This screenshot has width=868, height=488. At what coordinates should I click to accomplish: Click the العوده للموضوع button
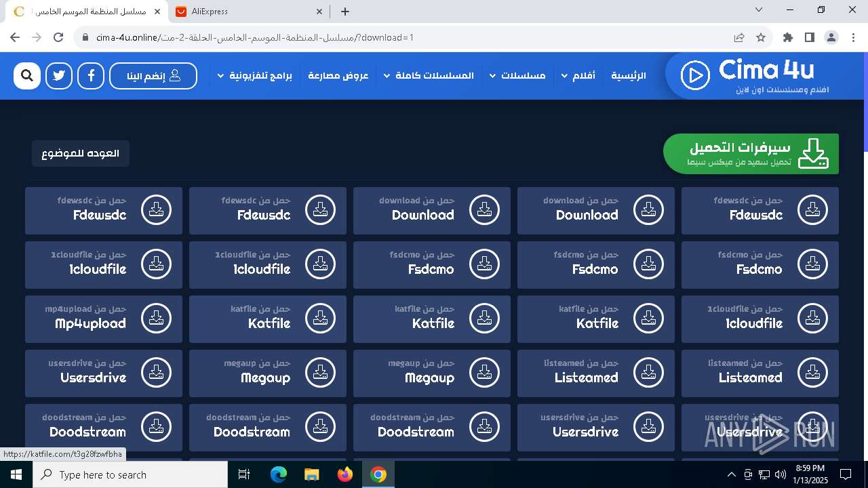pyautogui.click(x=80, y=153)
